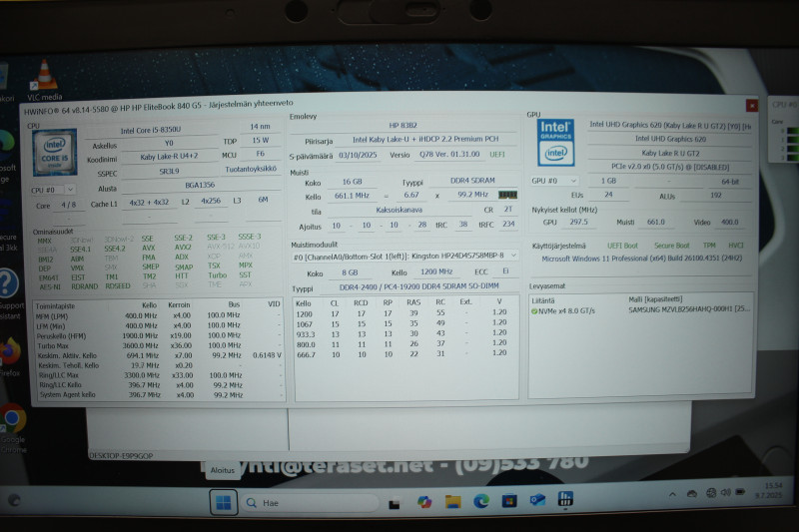Click the memory type DDR4 SDRAM field
The image size is (799, 532).
(471, 181)
